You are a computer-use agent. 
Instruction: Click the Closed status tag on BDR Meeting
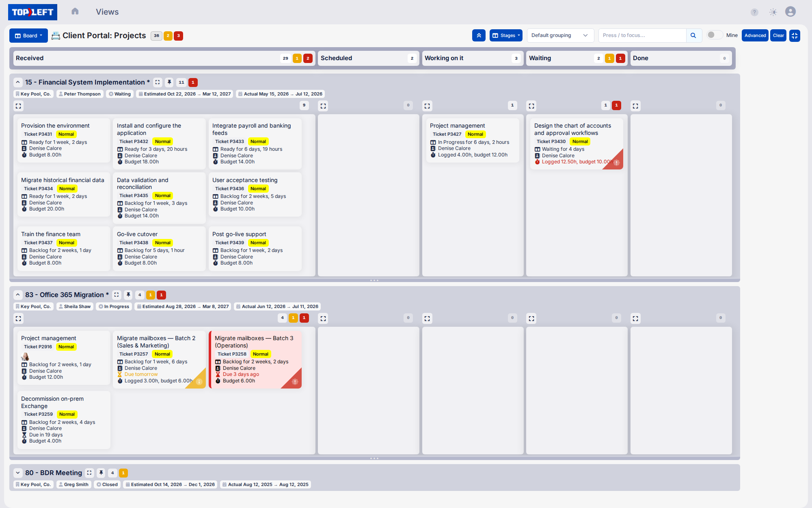107,484
